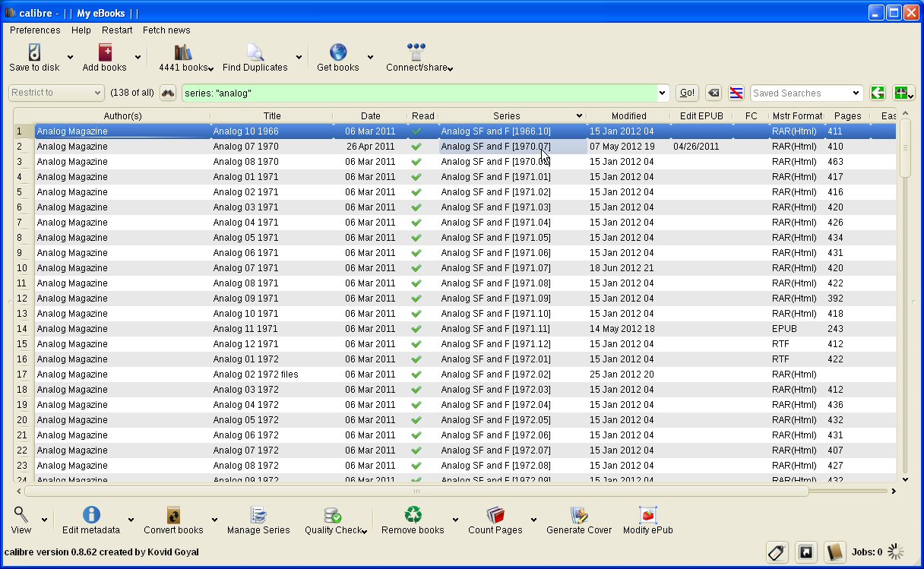This screenshot has height=569, width=924.
Task: Toggle the book details panel button
Action: [835, 552]
